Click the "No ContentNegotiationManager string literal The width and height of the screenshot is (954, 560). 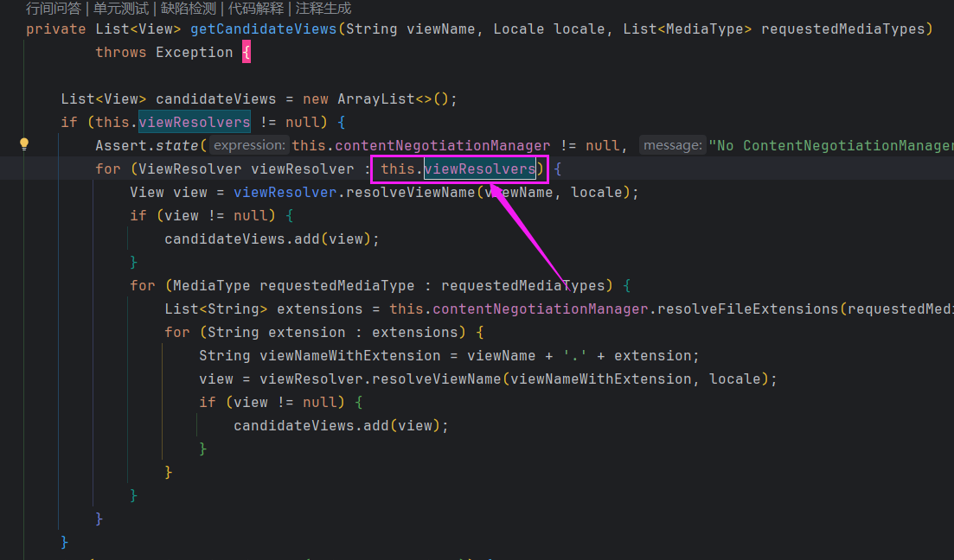[831, 146]
